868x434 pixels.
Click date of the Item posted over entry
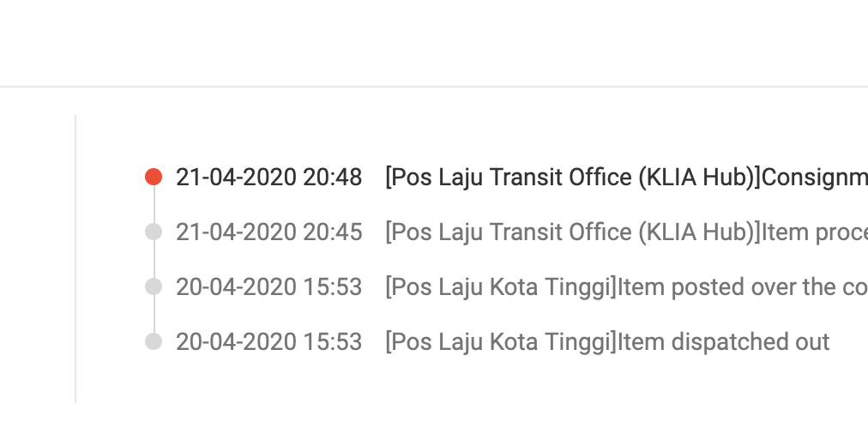click(x=237, y=287)
